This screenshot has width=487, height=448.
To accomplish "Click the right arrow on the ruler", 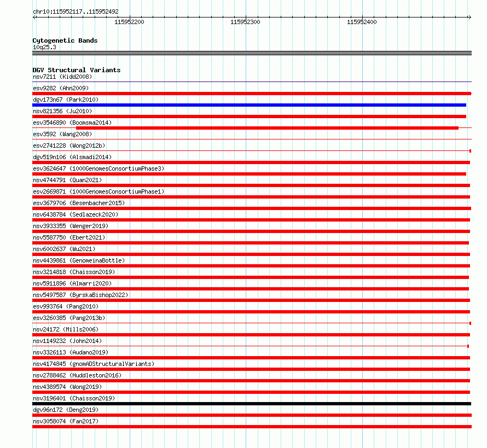I will 469,17.
